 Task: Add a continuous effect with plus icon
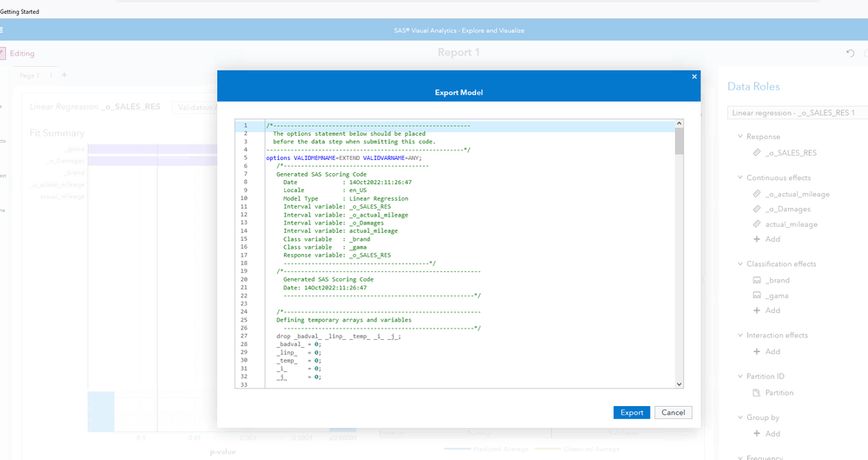757,239
